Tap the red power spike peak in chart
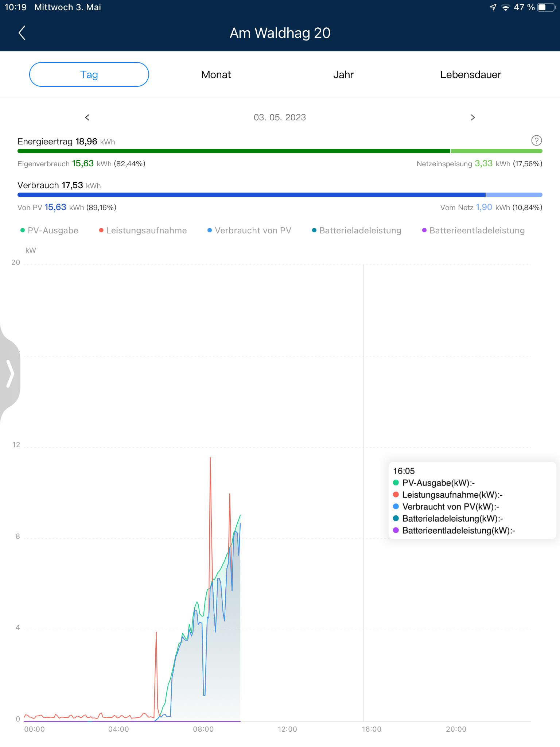 click(x=210, y=458)
